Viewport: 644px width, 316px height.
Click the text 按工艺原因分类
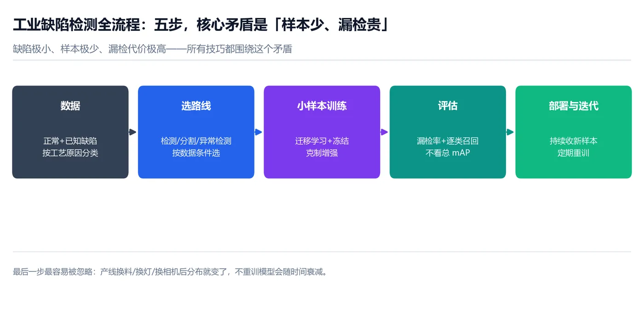pyautogui.click(x=70, y=153)
